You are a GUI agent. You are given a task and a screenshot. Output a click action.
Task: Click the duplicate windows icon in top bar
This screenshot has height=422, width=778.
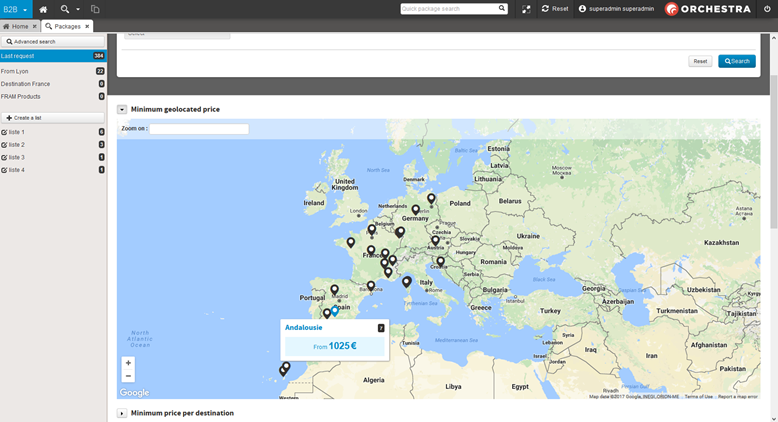(x=95, y=9)
